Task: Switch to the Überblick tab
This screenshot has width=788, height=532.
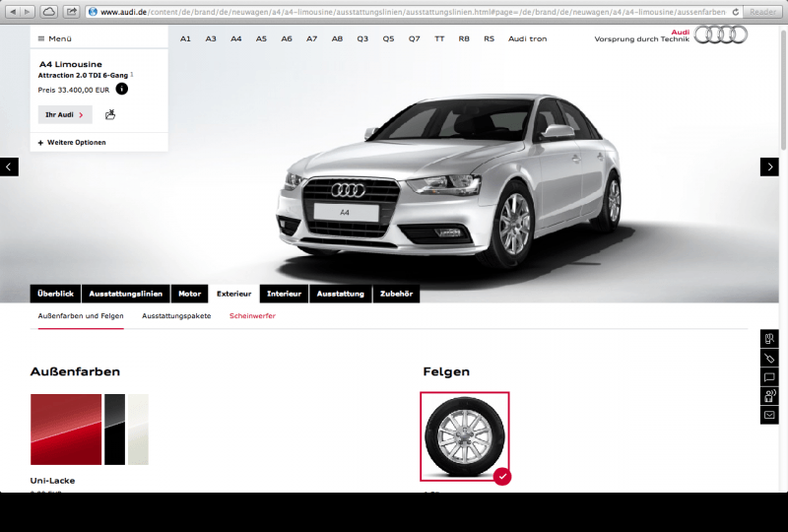Action: point(55,294)
